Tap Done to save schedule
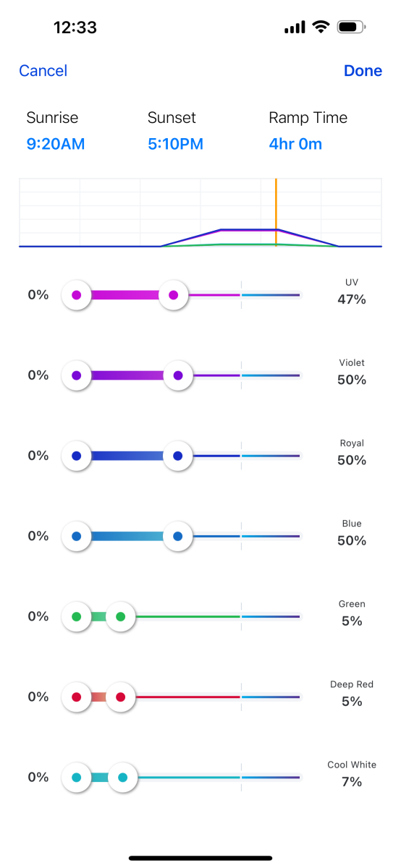Viewport: 401px width, 868px height. [x=363, y=71]
